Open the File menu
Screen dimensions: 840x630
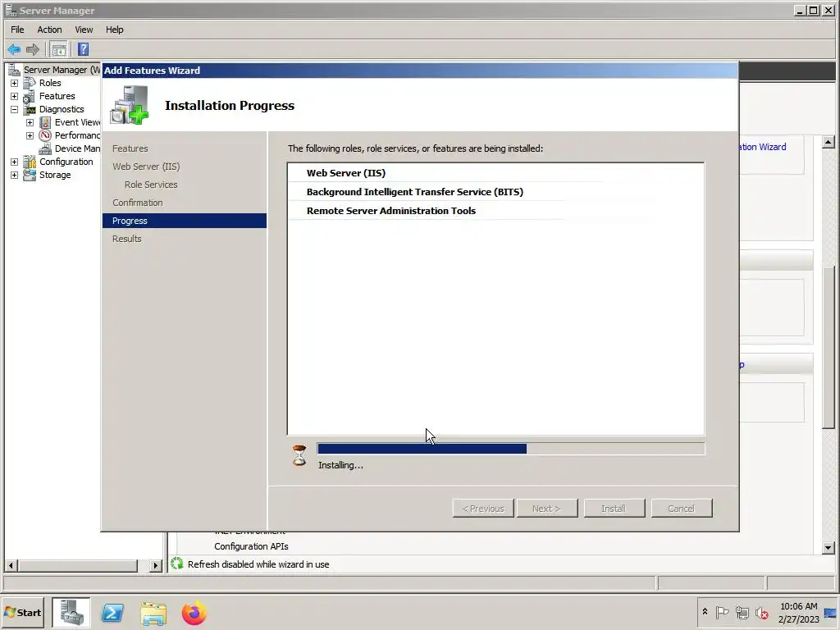[17, 30]
